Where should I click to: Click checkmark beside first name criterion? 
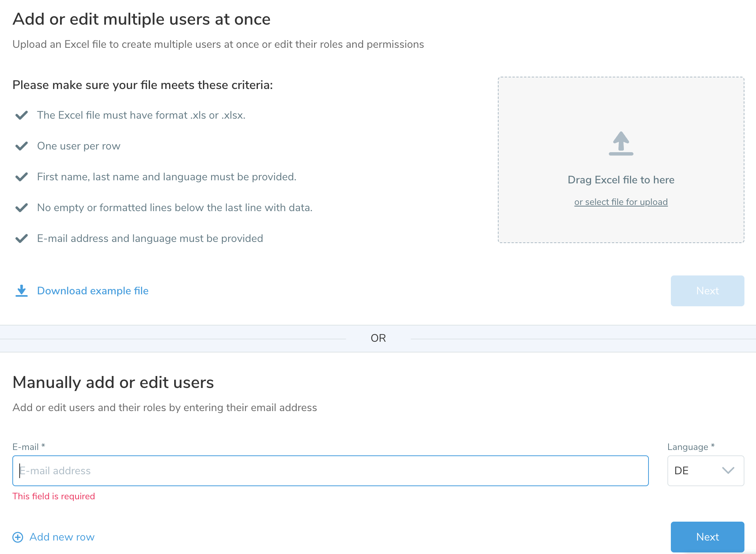22,177
